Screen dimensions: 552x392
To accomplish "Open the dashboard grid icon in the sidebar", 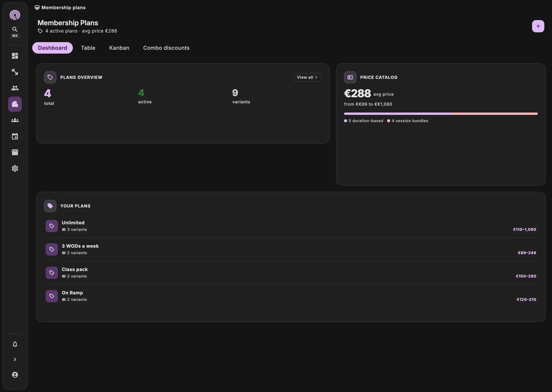I will pos(15,56).
